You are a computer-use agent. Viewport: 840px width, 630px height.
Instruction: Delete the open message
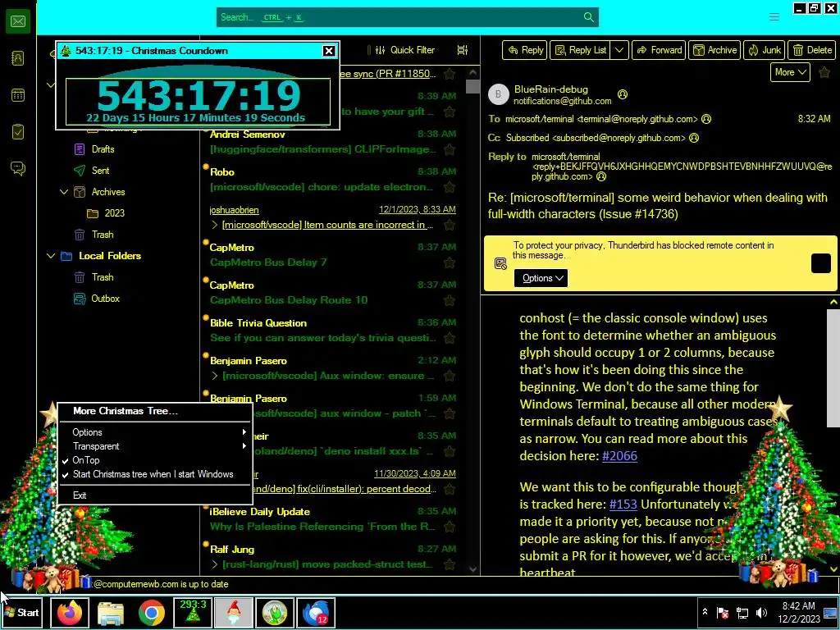click(x=811, y=50)
